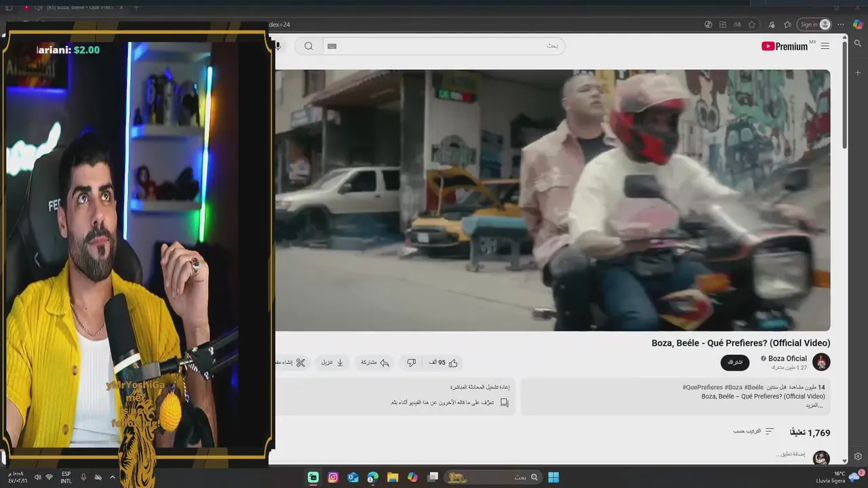Click the 1,769 comments count heading
The width and height of the screenshot is (868, 488).
810,432
